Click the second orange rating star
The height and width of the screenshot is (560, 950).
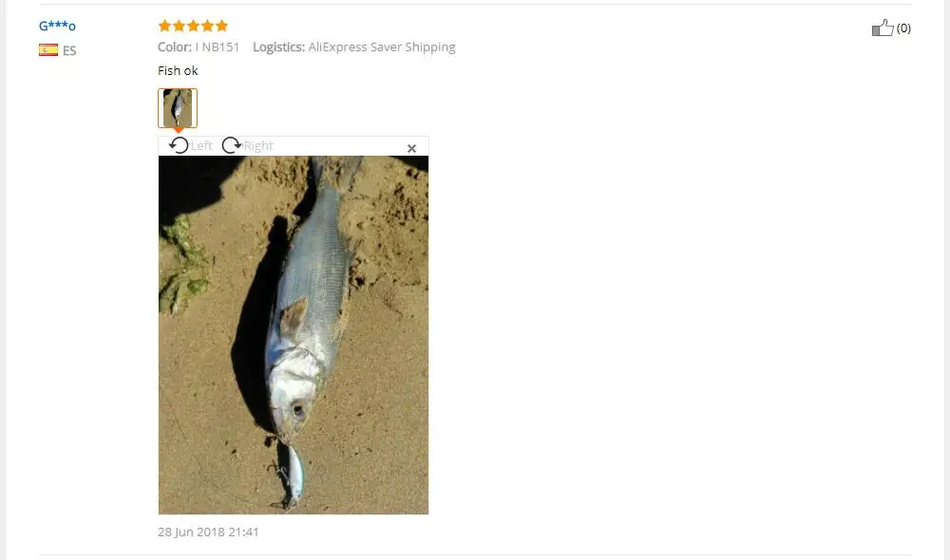click(179, 26)
